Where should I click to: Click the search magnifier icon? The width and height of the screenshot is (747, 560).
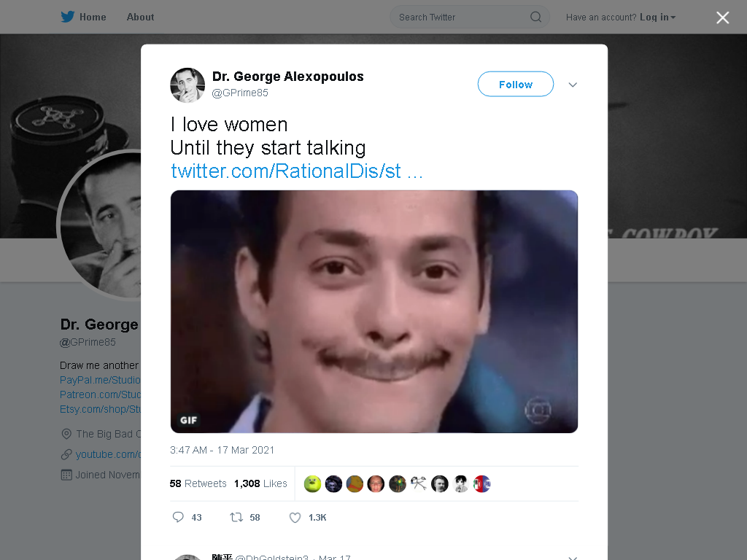pyautogui.click(x=535, y=17)
